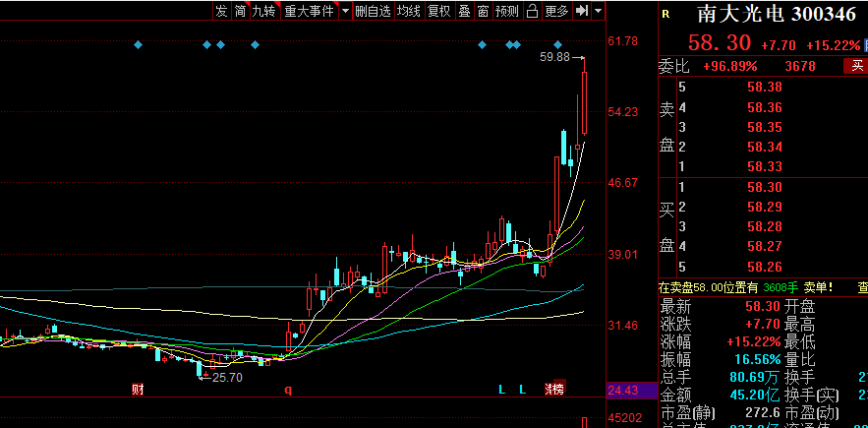The height and width of the screenshot is (428, 868).
Task: Click the 窗 multi-window button
Action: (x=483, y=11)
